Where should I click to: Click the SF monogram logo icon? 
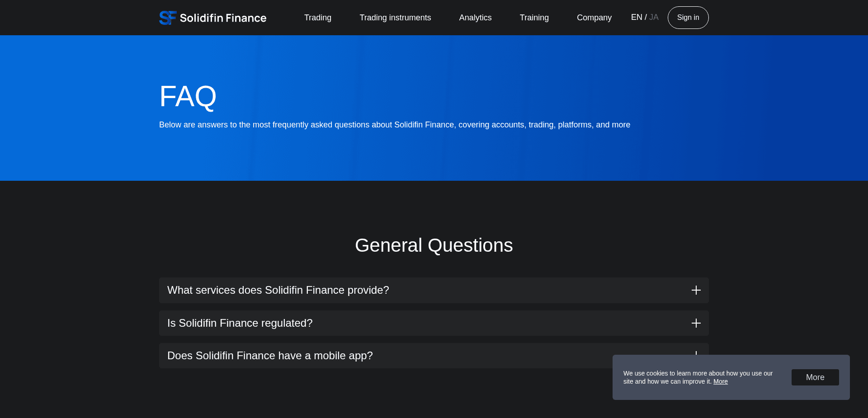[x=167, y=18]
